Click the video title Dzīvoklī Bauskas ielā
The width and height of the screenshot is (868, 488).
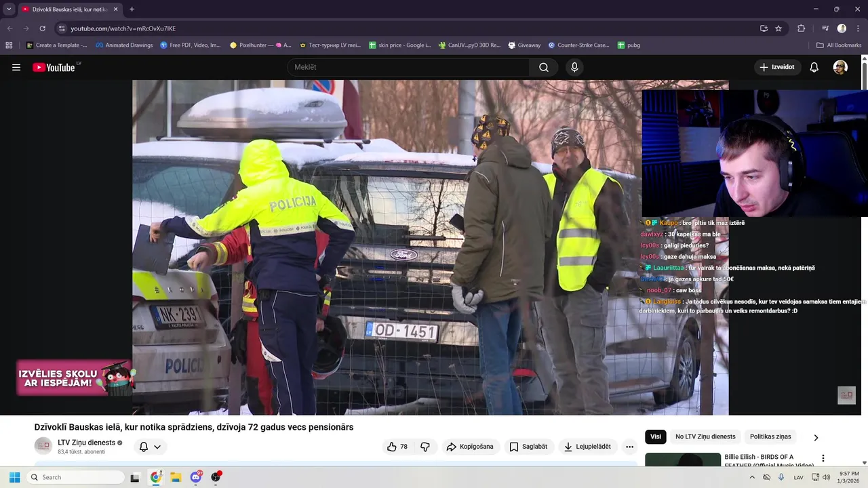tap(194, 427)
